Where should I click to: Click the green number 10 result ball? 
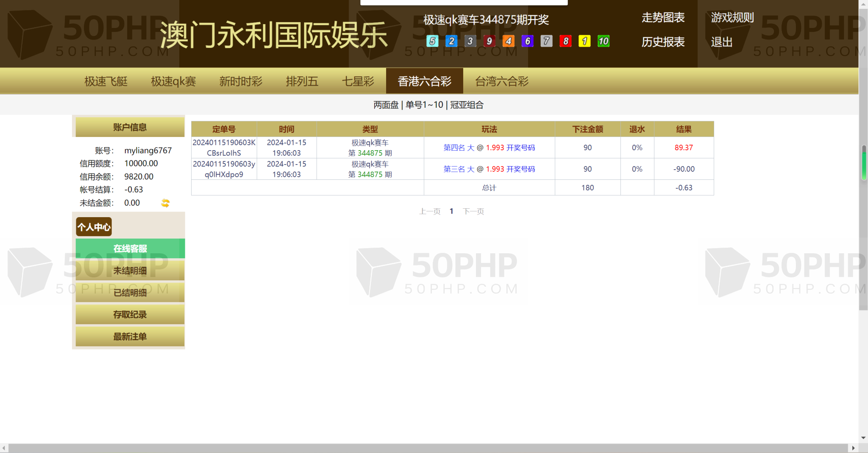pyautogui.click(x=603, y=41)
